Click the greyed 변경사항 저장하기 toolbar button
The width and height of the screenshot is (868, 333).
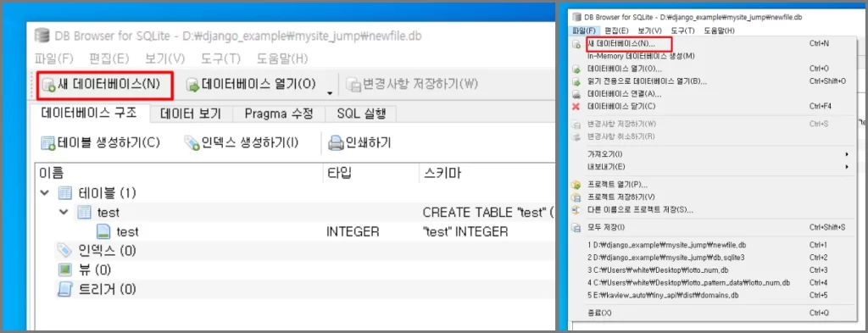(412, 85)
